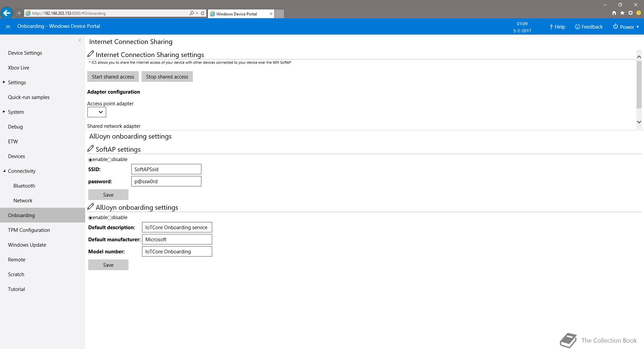
Task: Click the ICS panel scroll up arrow
Action: coord(639,57)
